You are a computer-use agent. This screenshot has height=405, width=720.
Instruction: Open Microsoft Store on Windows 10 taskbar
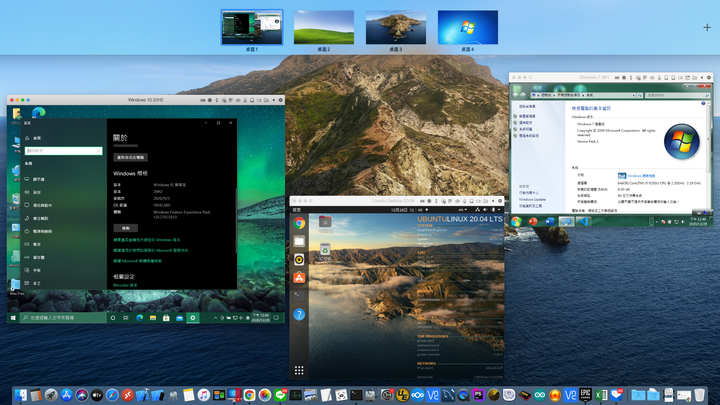pos(166,318)
